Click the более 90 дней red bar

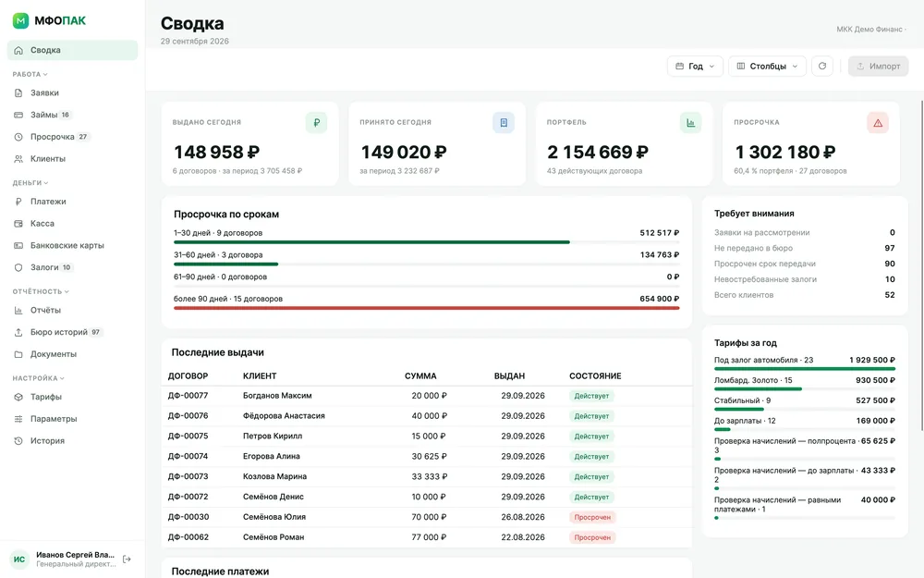click(426, 308)
